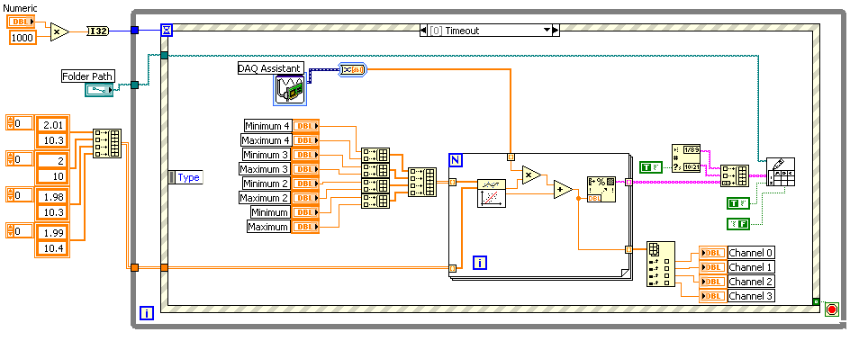Click the multiply node next to Numeric
Image resolution: width=868 pixels, height=341 pixels.
pyautogui.click(x=59, y=32)
